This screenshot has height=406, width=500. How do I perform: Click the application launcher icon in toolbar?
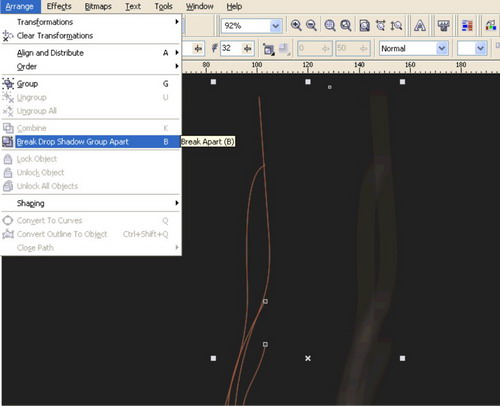coord(444,25)
